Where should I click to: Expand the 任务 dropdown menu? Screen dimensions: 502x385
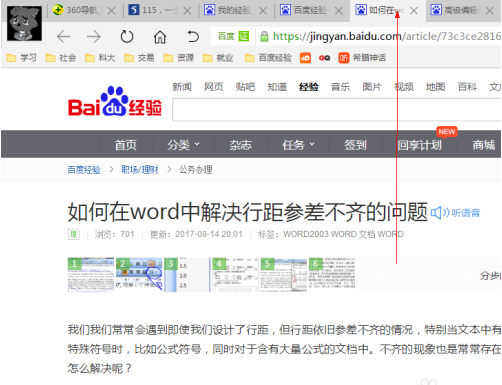tap(298, 145)
